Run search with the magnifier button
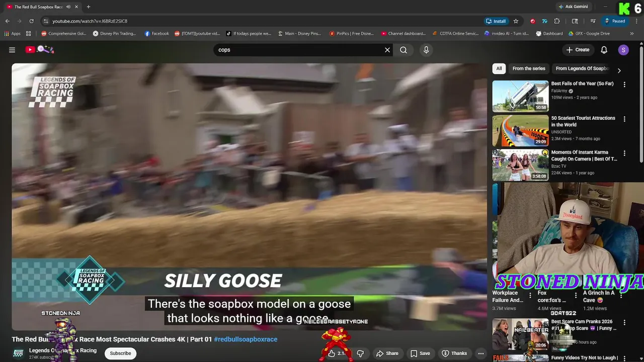The height and width of the screenshot is (362, 644). 404,50
